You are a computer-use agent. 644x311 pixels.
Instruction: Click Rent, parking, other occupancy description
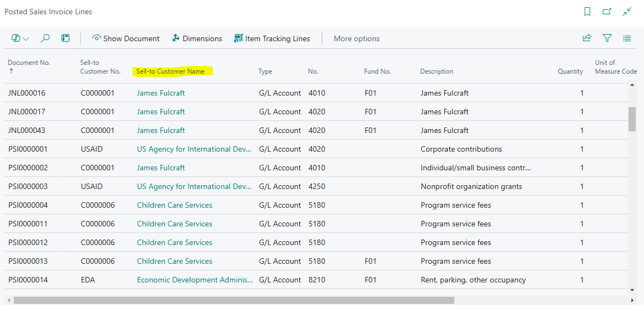pos(473,280)
